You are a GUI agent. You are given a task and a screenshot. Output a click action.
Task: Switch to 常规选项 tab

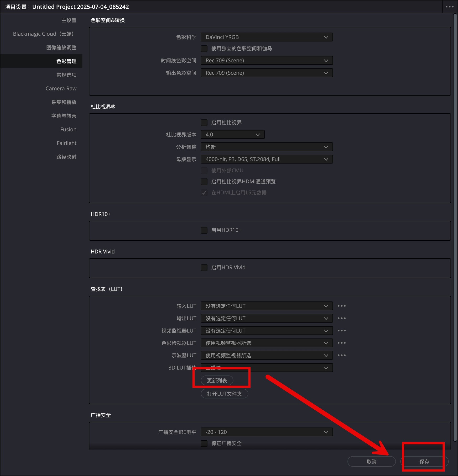(67, 75)
